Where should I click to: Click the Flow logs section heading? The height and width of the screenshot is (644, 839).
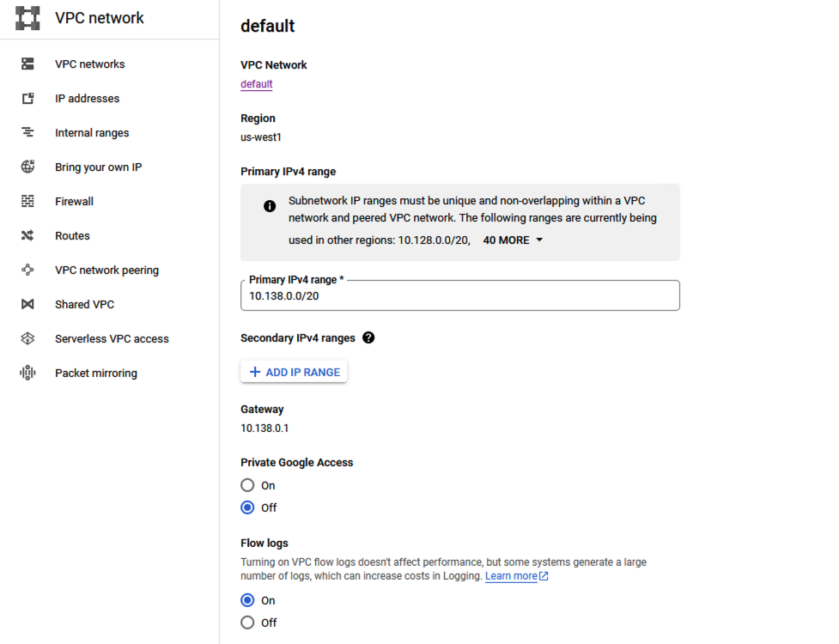point(264,543)
